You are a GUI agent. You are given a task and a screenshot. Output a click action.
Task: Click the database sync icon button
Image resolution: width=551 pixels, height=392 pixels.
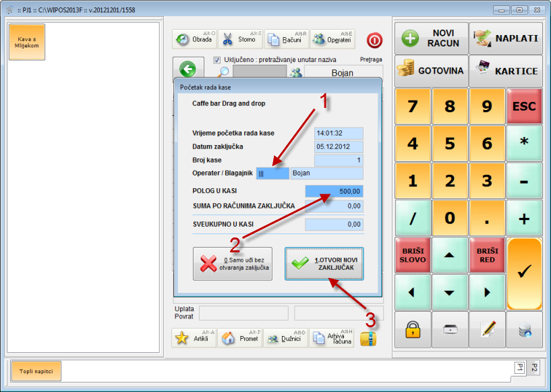tap(525, 329)
